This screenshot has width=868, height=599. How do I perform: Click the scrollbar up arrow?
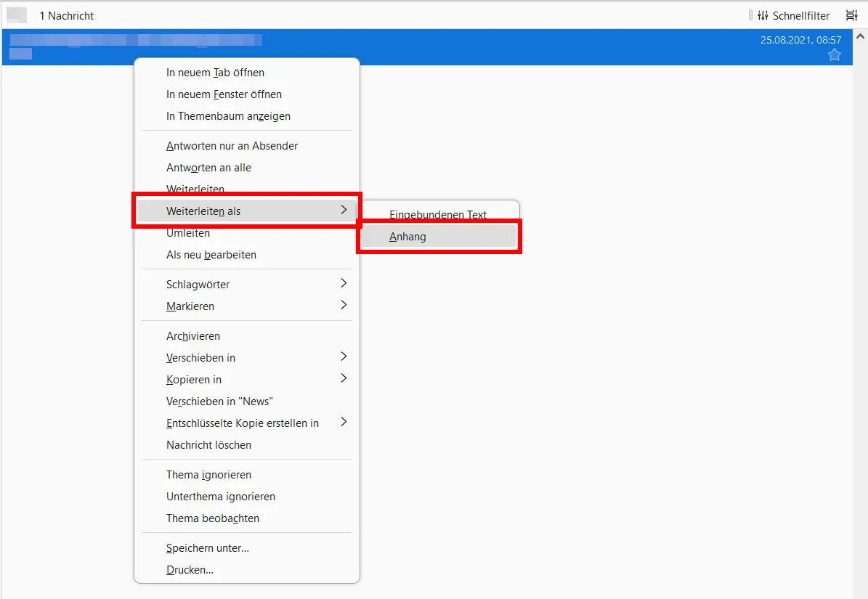coord(860,36)
